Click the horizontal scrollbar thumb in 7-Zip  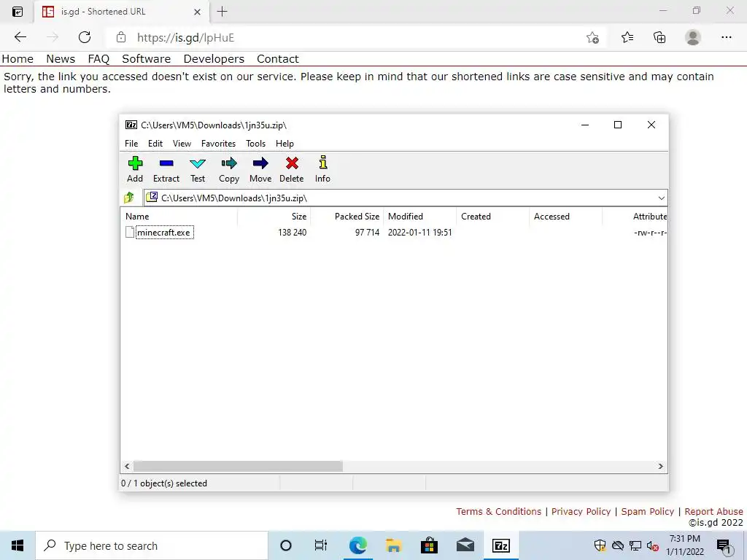click(238, 466)
